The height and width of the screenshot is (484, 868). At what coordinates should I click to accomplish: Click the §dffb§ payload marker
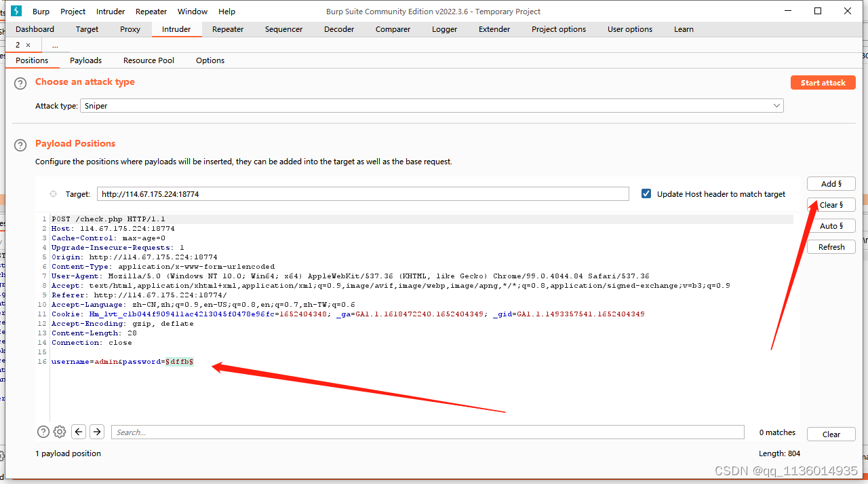click(180, 362)
